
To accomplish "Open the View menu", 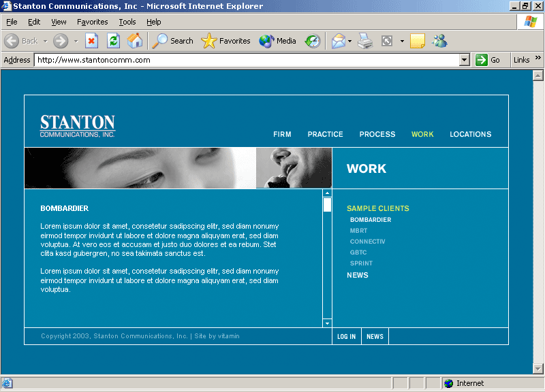I will pyautogui.click(x=59, y=22).
